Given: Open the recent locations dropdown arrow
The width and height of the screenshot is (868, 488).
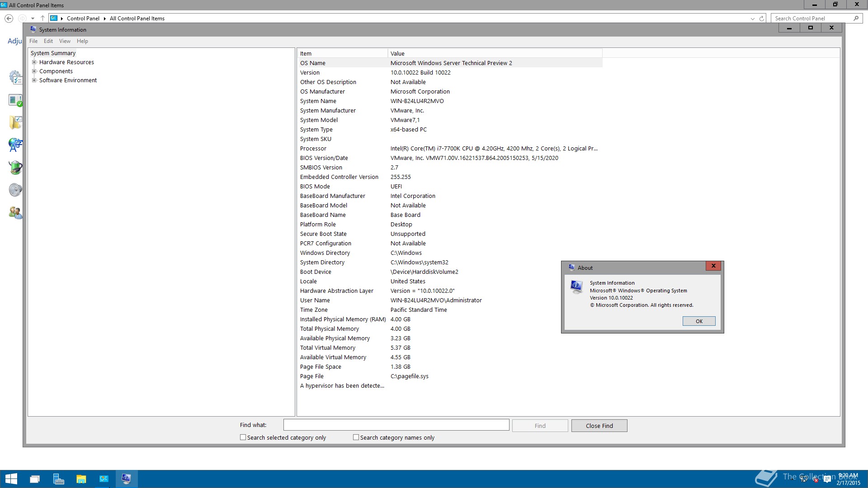Looking at the screenshot, I should pyautogui.click(x=33, y=19).
